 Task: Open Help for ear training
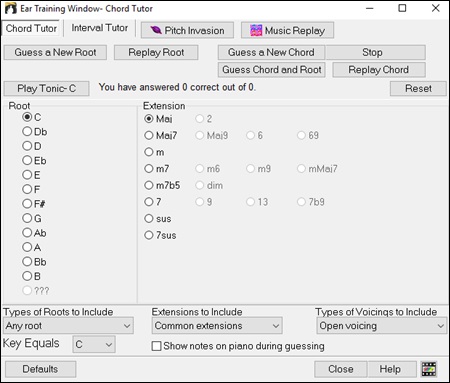click(392, 369)
